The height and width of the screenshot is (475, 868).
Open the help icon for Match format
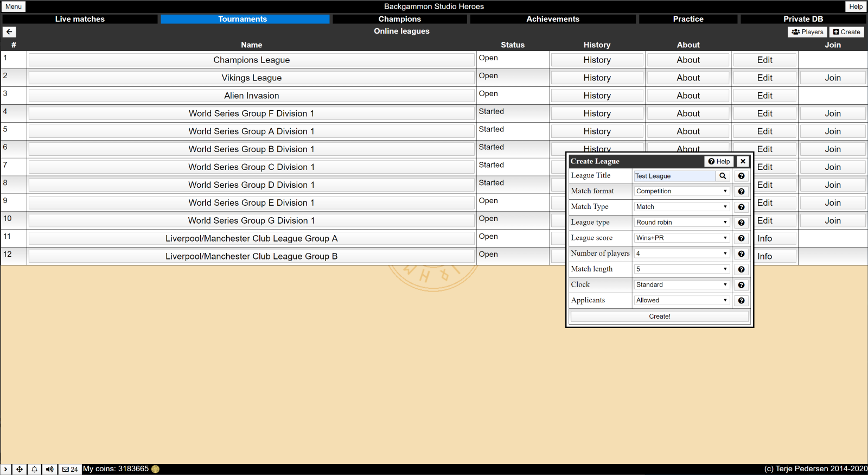(741, 192)
